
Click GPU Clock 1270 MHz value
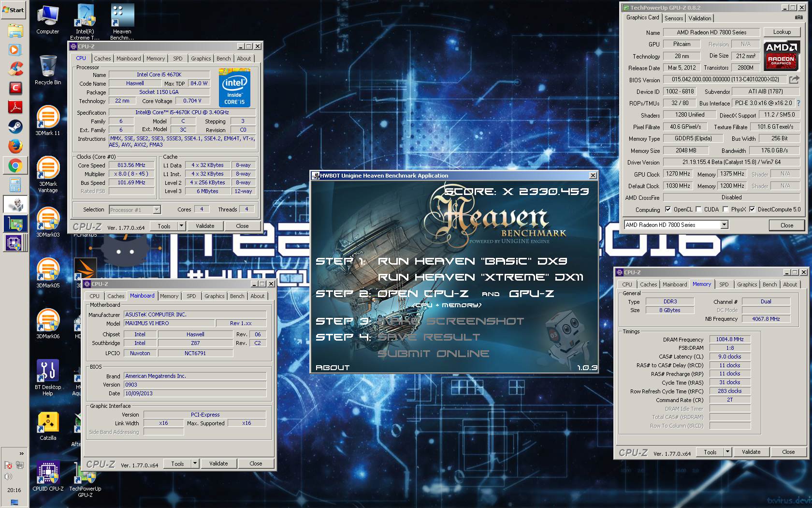pos(678,174)
